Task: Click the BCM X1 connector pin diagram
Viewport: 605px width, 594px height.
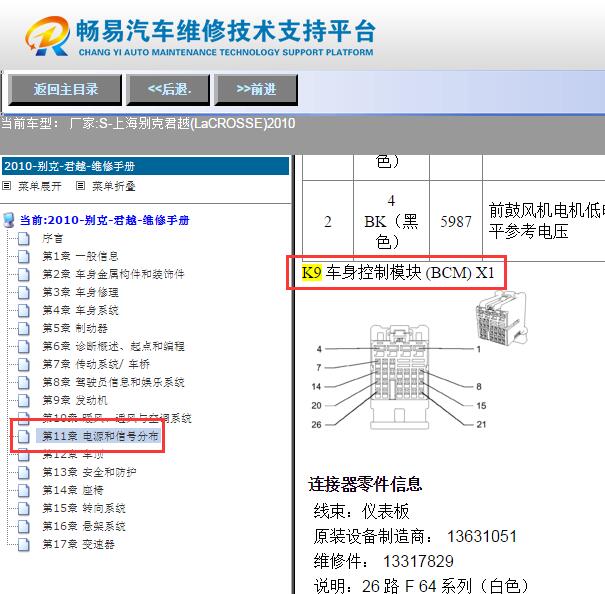Action: point(399,377)
